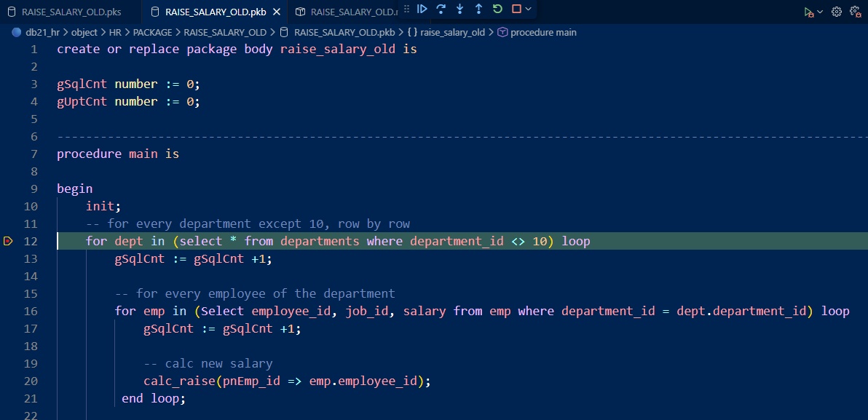Click line number 16 in the gutter

click(x=31, y=311)
